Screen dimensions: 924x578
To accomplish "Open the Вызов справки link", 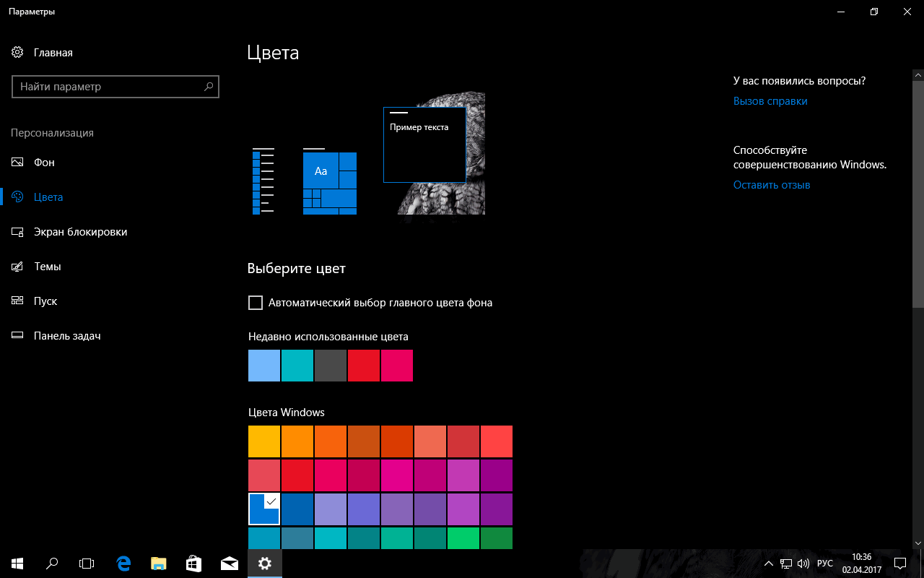I will 770,101.
